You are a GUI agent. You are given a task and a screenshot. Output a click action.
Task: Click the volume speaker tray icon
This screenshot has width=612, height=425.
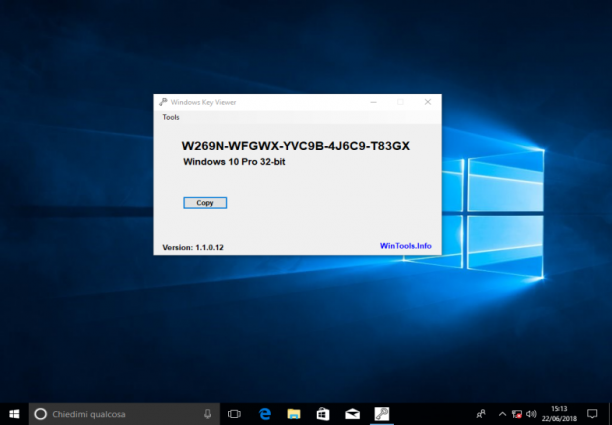530,414
